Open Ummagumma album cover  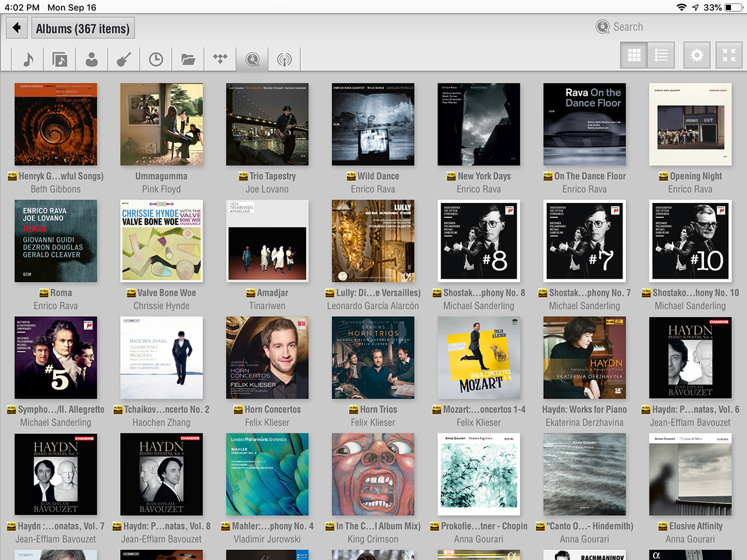[x=161, y=124]
